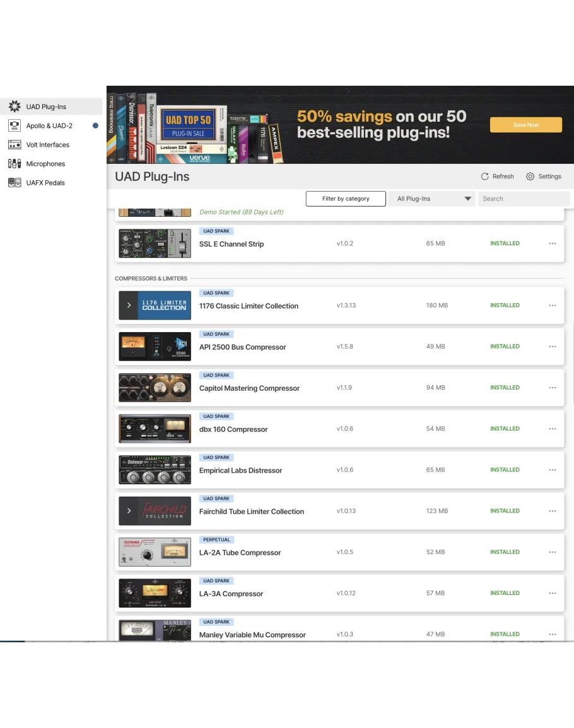Image resolution: width=574 pixels, height=728 pixels.
Task: Select LA-3A Compressor title
Action: coord(231,594)
